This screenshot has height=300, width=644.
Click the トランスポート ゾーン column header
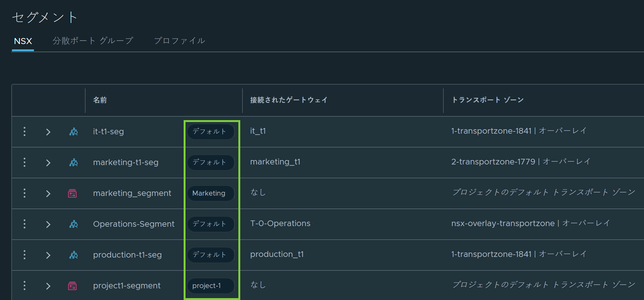pyautogui.click(x=487, y=100)
